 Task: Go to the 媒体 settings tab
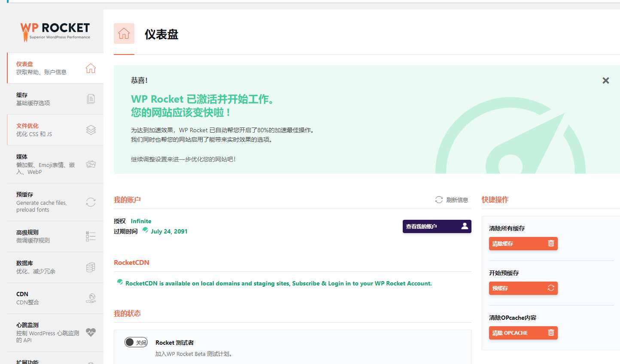pos(55,164)
